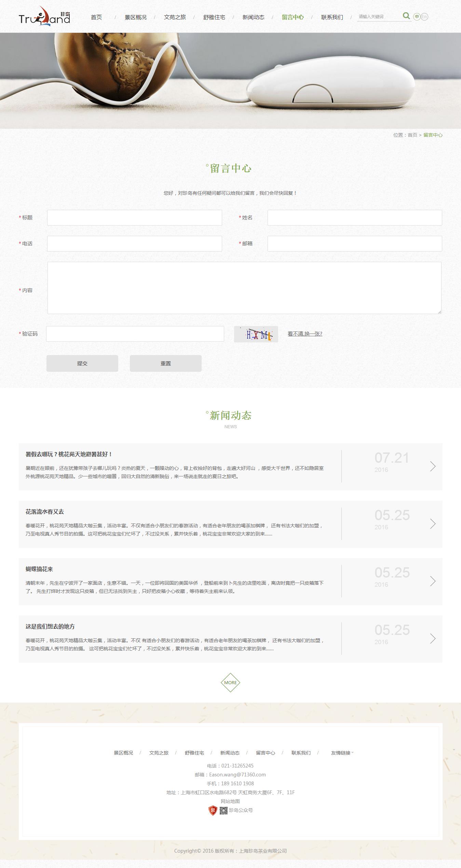The image size is (461, 868).
Task: Click the diamond MORE button
Action: (230, 682)
